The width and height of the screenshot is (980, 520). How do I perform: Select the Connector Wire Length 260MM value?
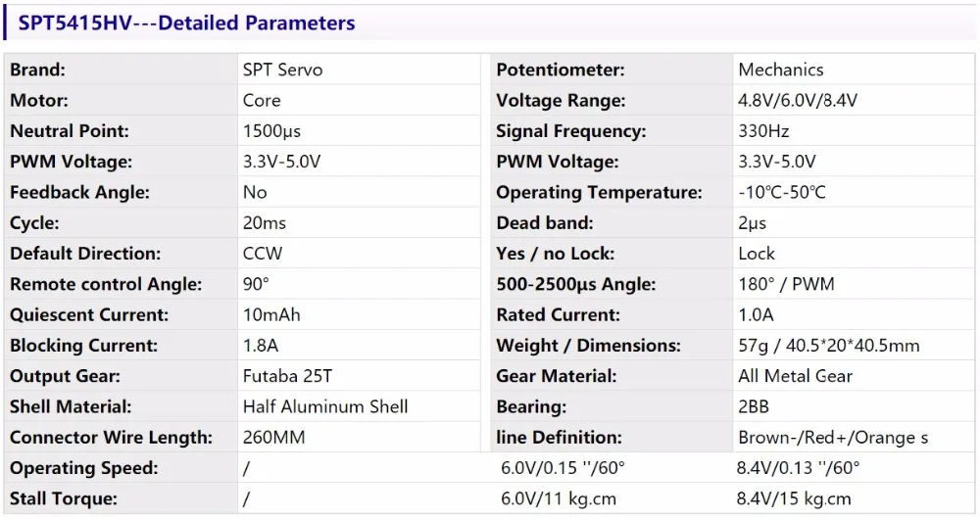[x=273, y=437]
